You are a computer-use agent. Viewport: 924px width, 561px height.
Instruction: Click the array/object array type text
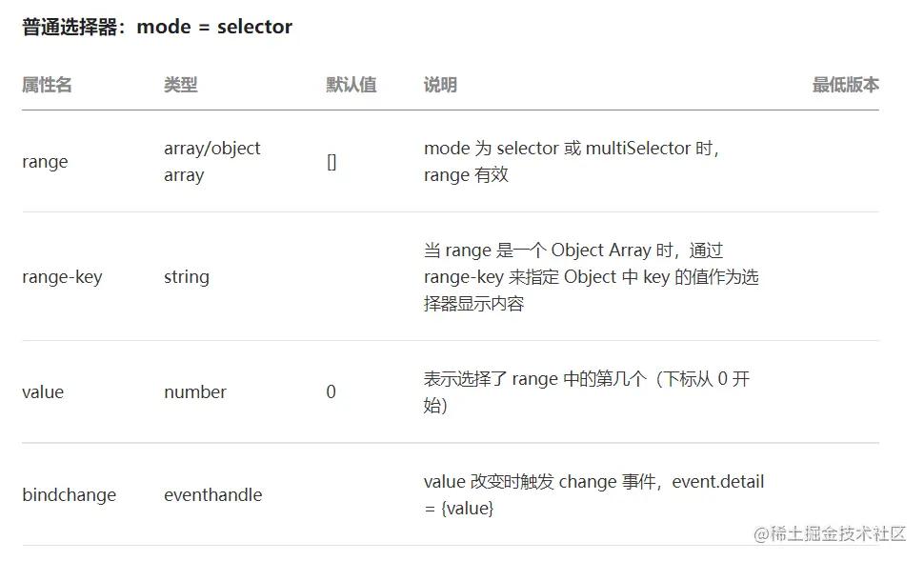pos(211,162)
